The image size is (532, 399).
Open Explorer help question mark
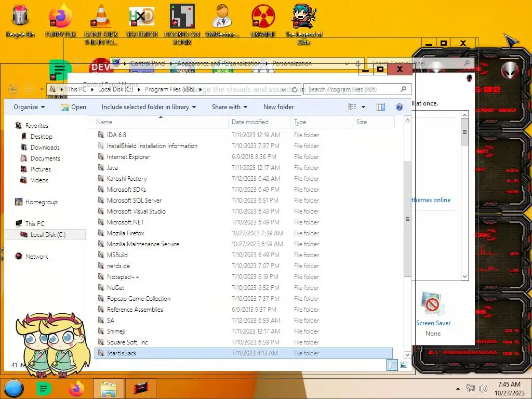(x=400, y=107)
